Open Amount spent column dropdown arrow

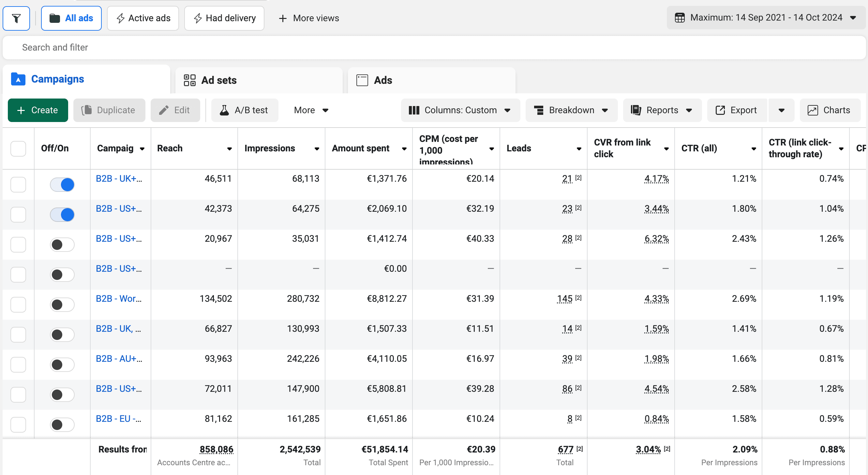point(404,149)
